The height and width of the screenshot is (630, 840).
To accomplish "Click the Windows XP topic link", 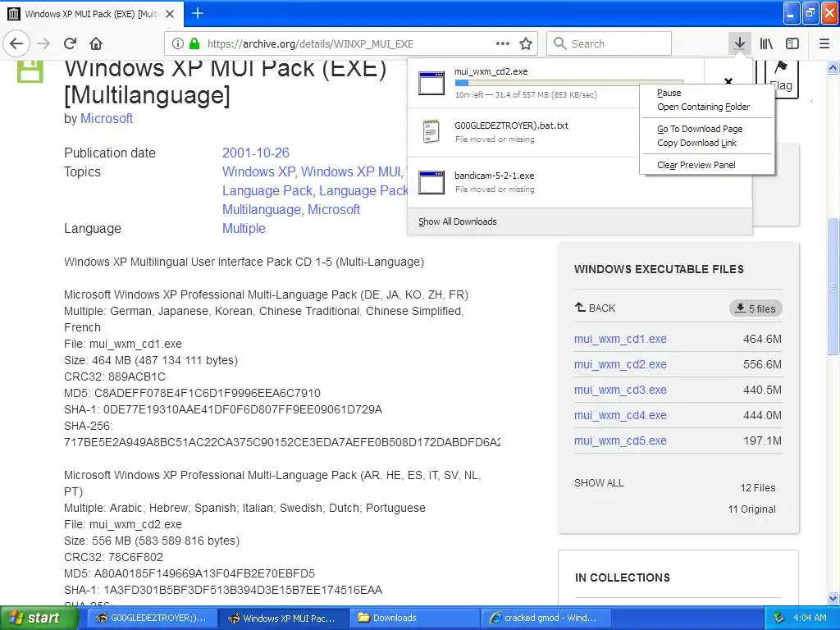I will click(x=258, y=171).
